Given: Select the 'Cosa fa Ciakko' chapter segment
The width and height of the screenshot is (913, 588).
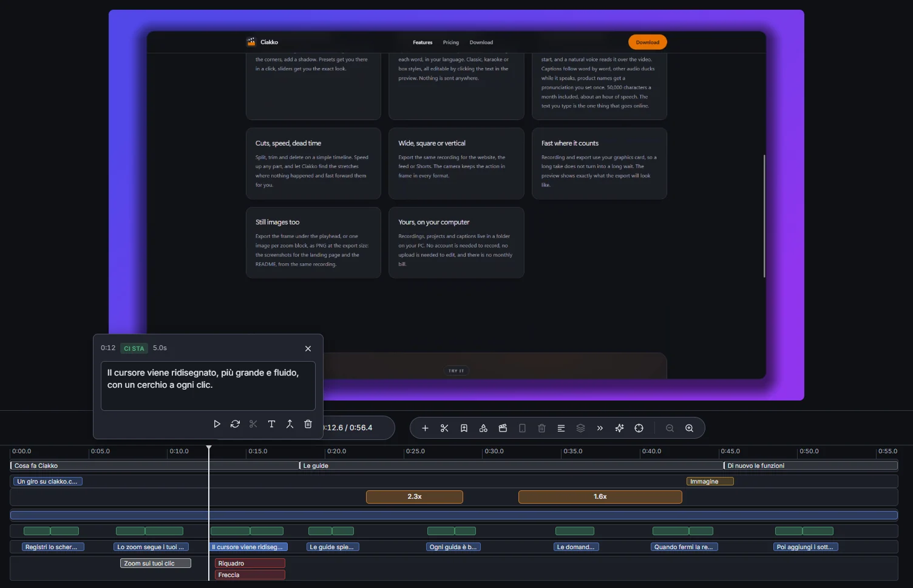Looking at the screenshot, I should 154,466.
